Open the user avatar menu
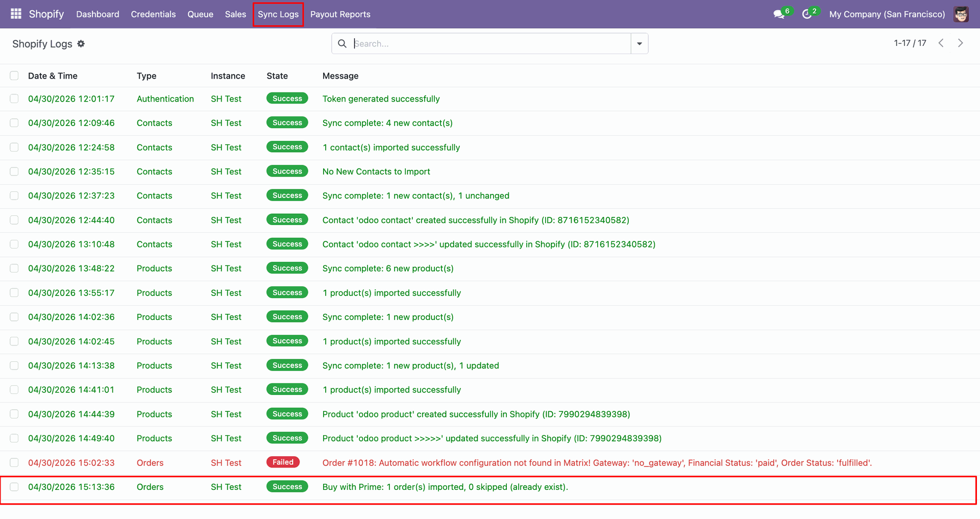This screenshot has height=519, width=980. tap(961, 14)
